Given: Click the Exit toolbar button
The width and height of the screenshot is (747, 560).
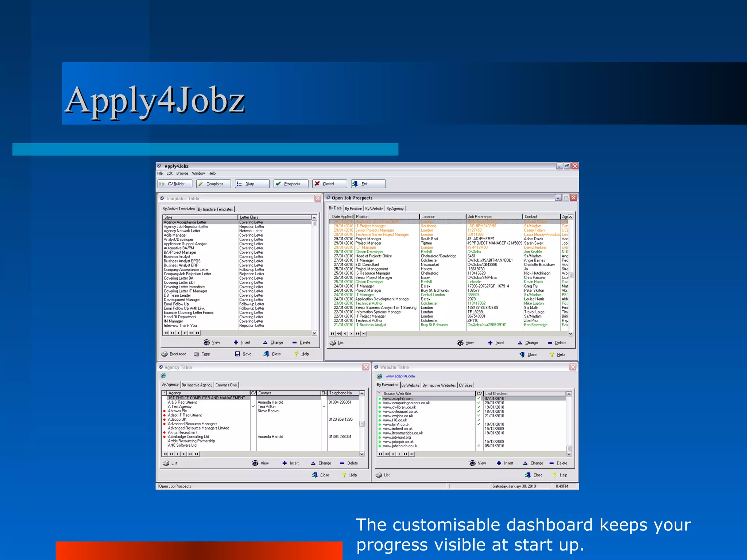Looking at the screenshot, I should point(368,184).
